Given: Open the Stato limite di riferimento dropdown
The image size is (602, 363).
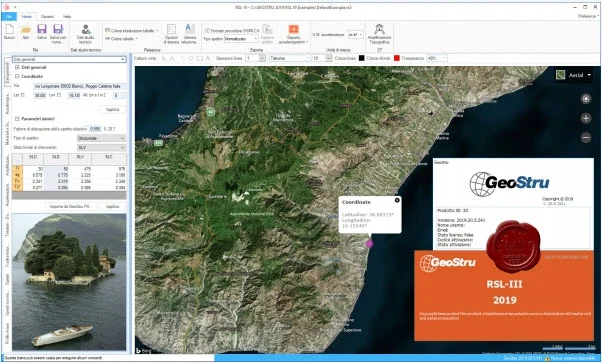Looking at the screenshot, I should (101, 148).
